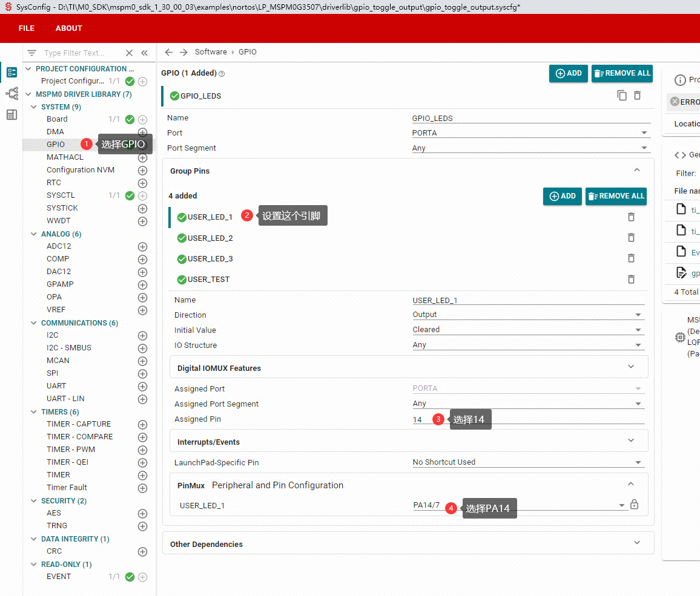Add an I2C module with plus icon
Viewport: 700px width, 596px height.
coord(142,335)
